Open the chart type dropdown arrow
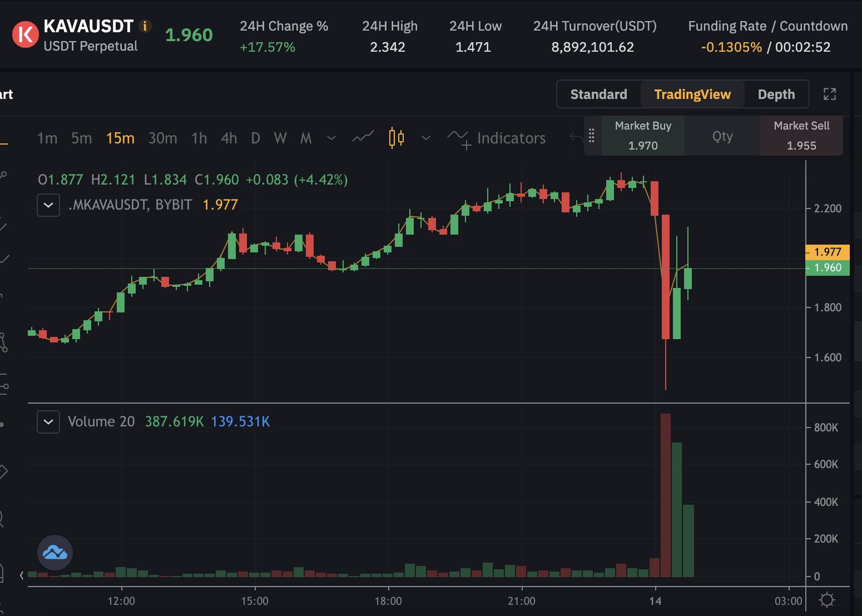The height and width of the screenshot is (616, 862). [x=426, y=137]
